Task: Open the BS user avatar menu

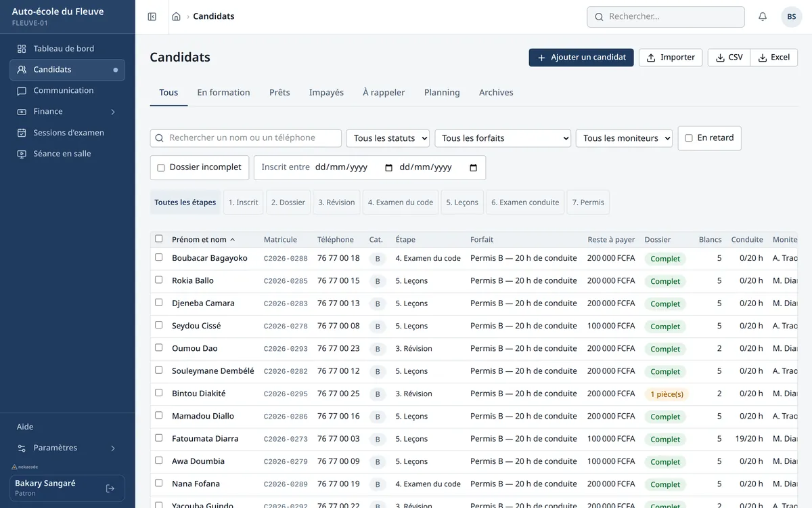Action: coord(791,17)
